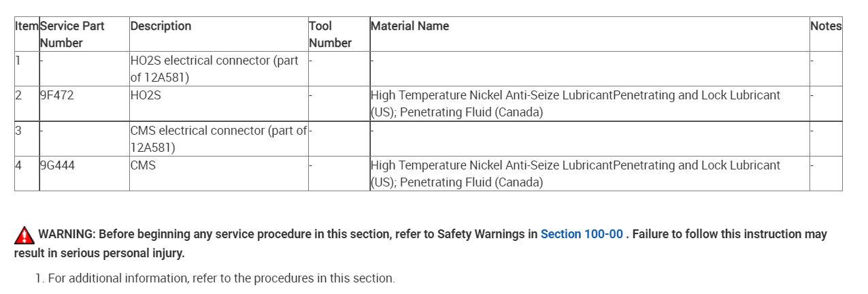The height and width of the screenshot is (294, 868).
Task: Select the CMS electrical connector description
Action: pos(218,139)
